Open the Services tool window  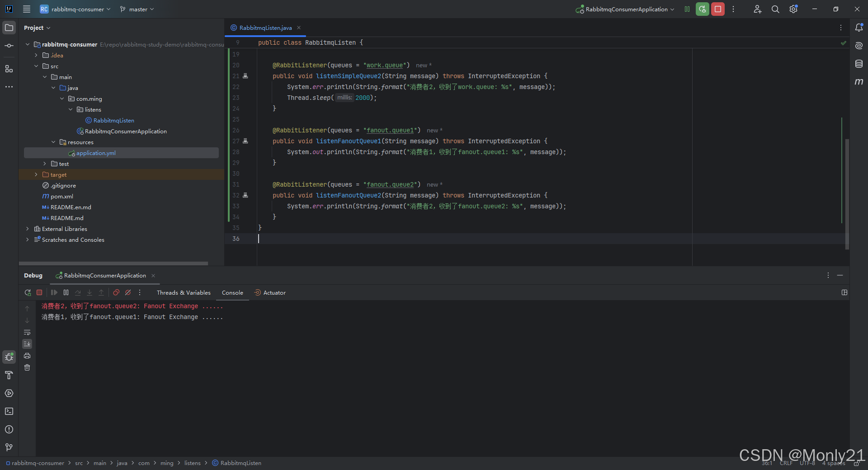pos(9,393)
